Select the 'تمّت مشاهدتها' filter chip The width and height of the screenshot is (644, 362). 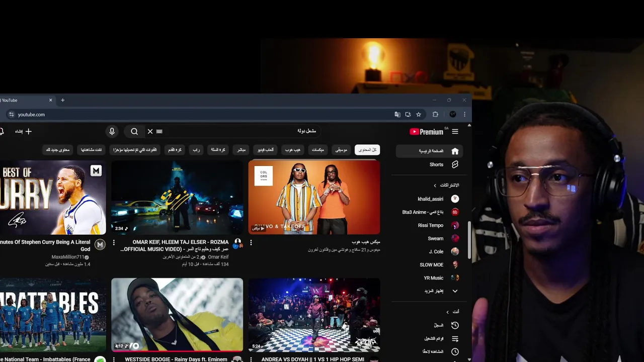92,150
